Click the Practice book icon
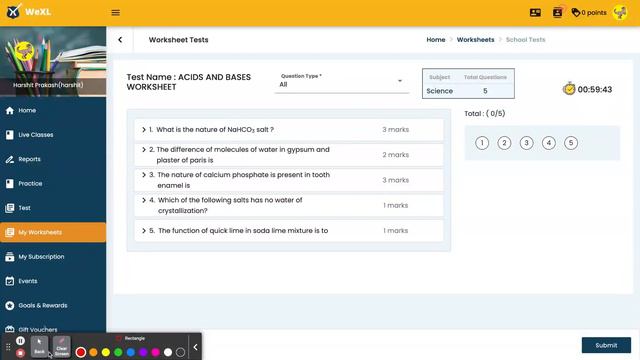The image size is (640, 360). [10, 184]
